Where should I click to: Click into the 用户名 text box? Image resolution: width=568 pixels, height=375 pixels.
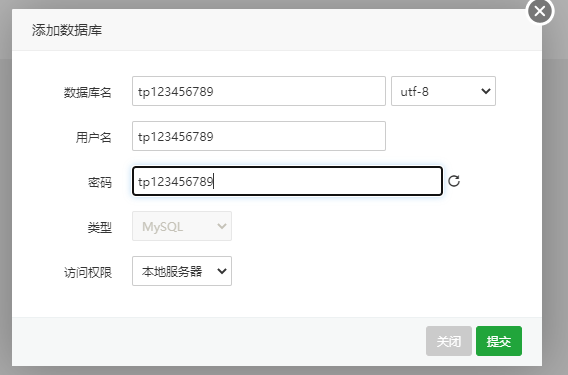tap(259, 136)
